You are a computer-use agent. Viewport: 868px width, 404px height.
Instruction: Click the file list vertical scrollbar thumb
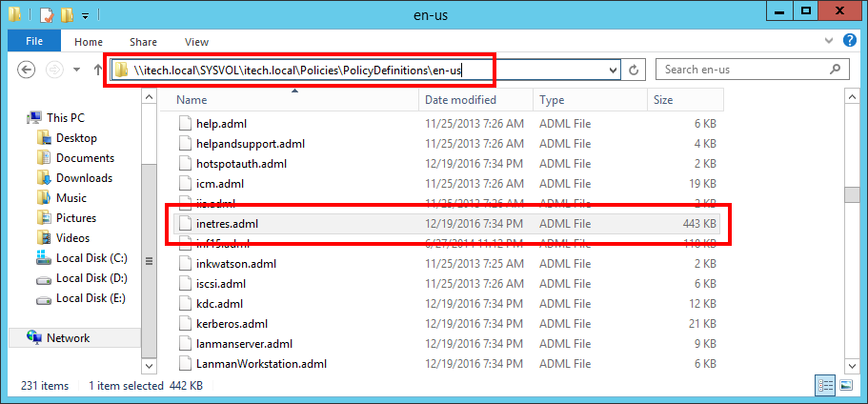point(852,195)
